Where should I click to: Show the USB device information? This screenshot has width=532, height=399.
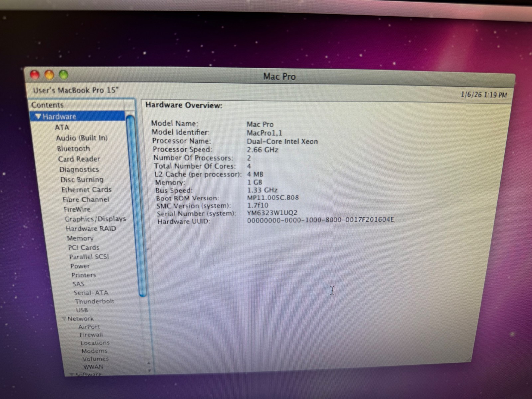82,310
